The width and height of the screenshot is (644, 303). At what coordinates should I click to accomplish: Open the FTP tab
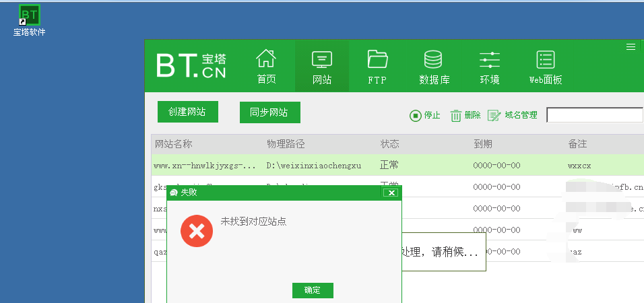377,67
